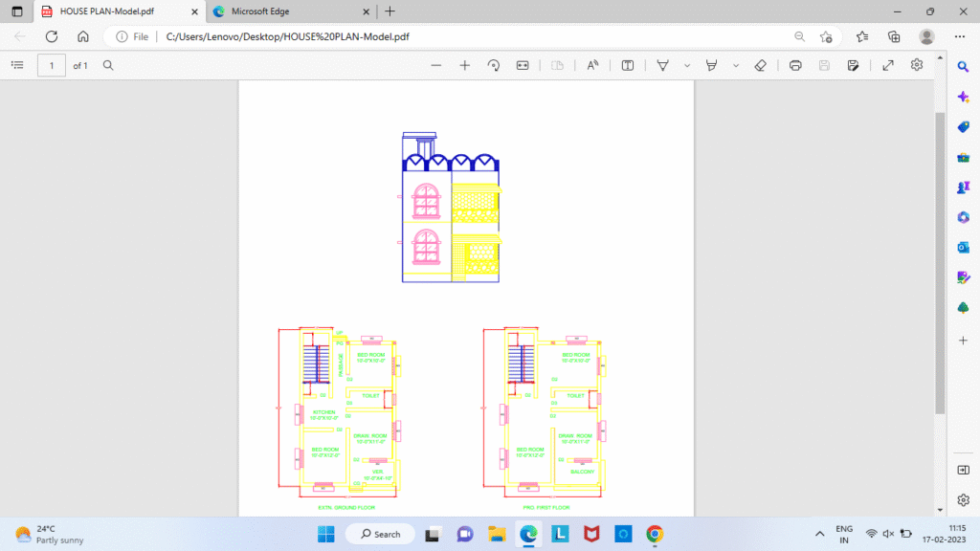The image size is (980, 551).
Task: Open the sidebar Outlook icon
Action: click(x=963, y=248)
